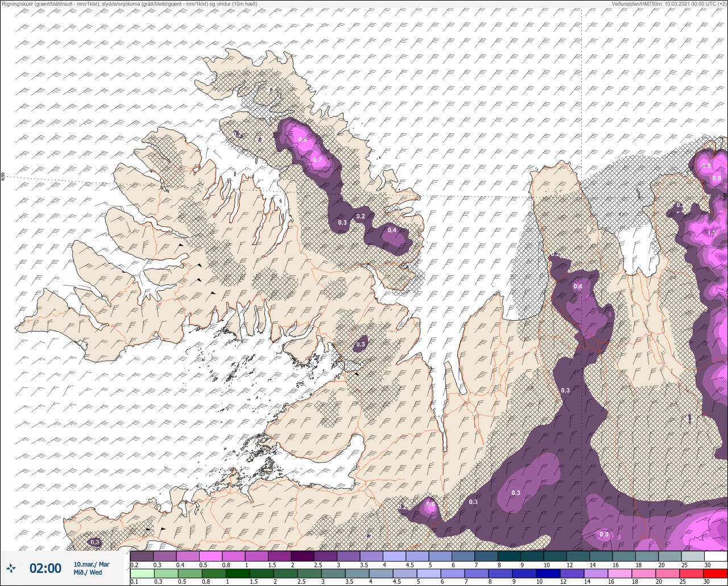
Task: Click the 'Mið./ Wed' weekday label
Action: [88, 573]
